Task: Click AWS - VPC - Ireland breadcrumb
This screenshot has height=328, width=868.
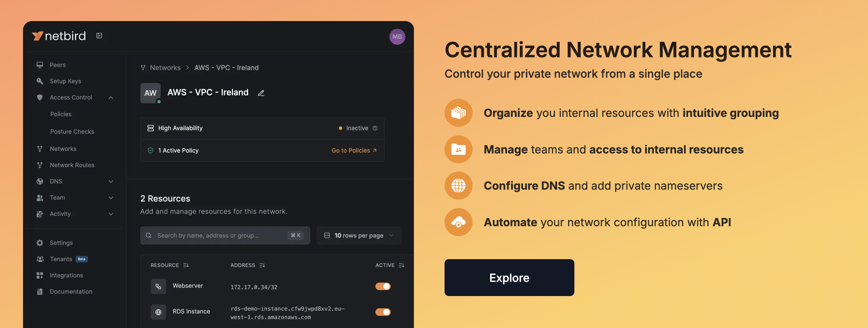Action: (x=226, y=68)
